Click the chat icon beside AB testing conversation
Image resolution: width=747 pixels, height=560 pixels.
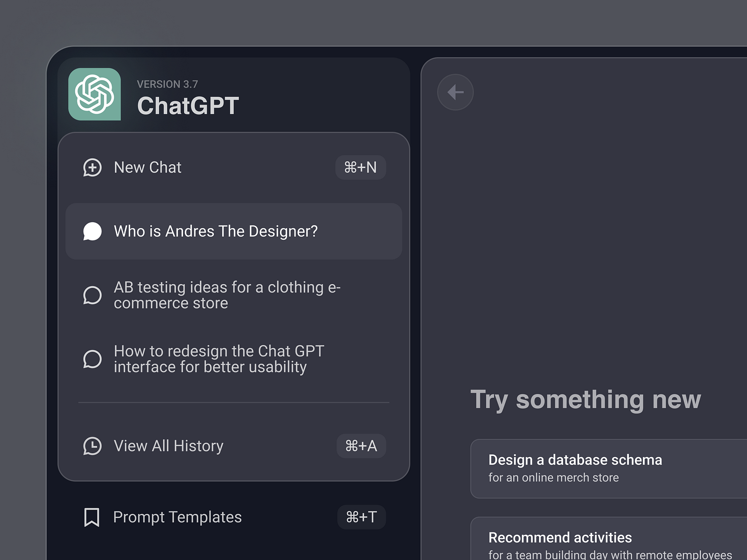click(92, 295)
